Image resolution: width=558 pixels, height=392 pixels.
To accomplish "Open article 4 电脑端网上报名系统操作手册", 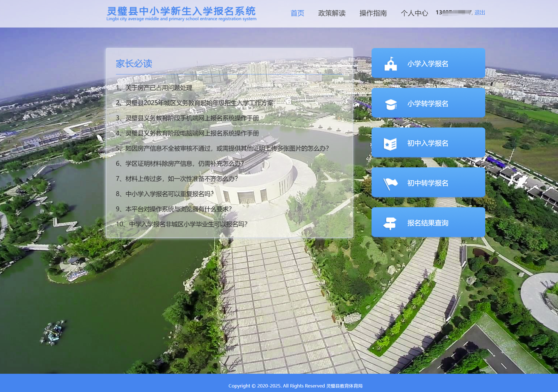I will [x=187, y=133].
